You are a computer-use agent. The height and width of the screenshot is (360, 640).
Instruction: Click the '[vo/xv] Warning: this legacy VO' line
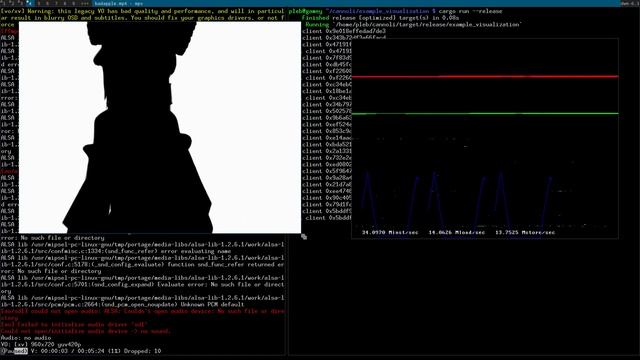coord(142,11)
